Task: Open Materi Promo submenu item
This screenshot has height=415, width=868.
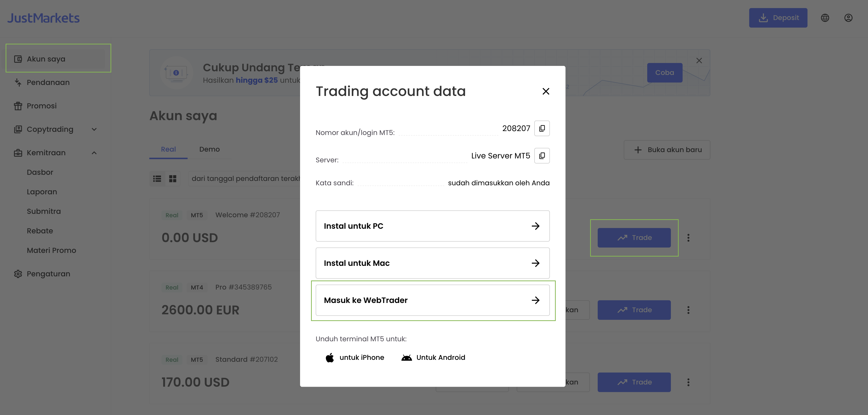Action: pos(51,250)
